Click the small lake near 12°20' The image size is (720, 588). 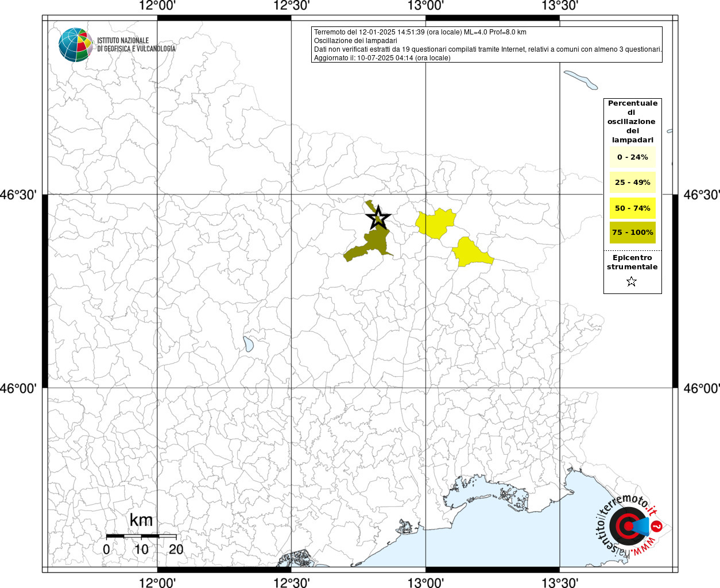point(248,344)
